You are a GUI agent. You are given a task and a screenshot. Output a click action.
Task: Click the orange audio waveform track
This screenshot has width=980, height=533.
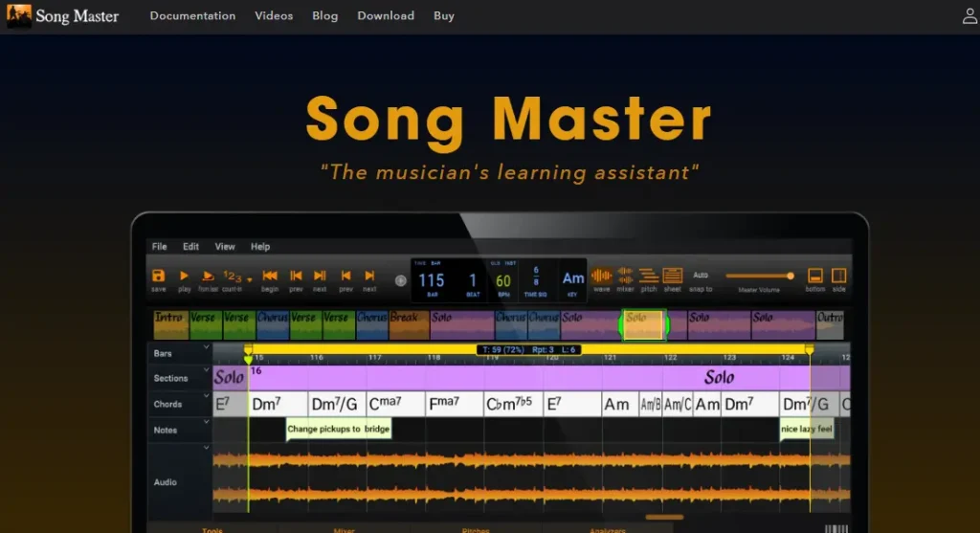tap(531, 478)
